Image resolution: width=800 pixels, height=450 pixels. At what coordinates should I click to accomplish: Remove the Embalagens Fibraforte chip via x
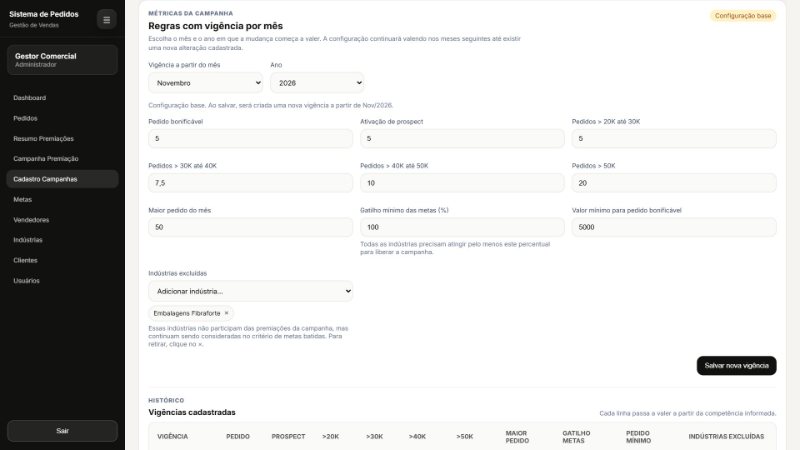tap(227, 313)
